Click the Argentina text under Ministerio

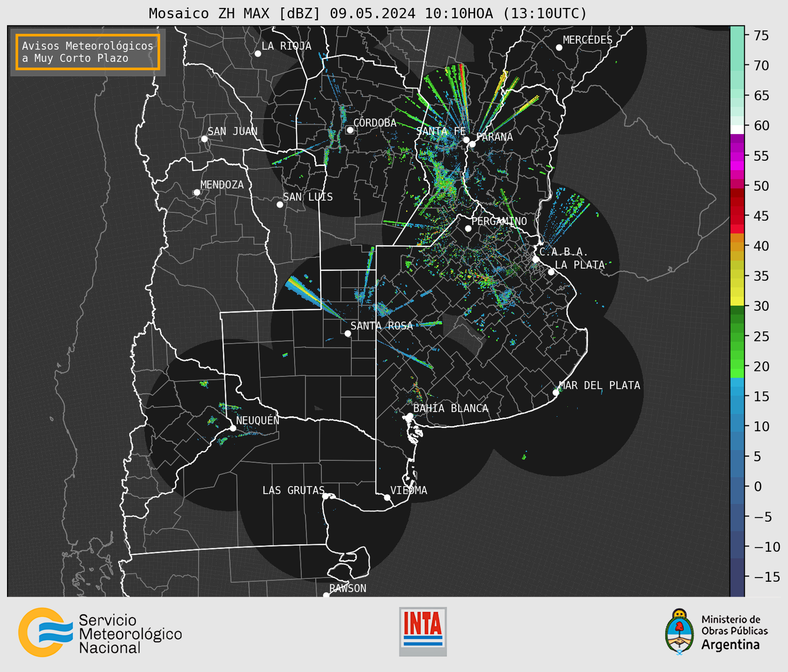pyautogui.click(x=731, y=645)
